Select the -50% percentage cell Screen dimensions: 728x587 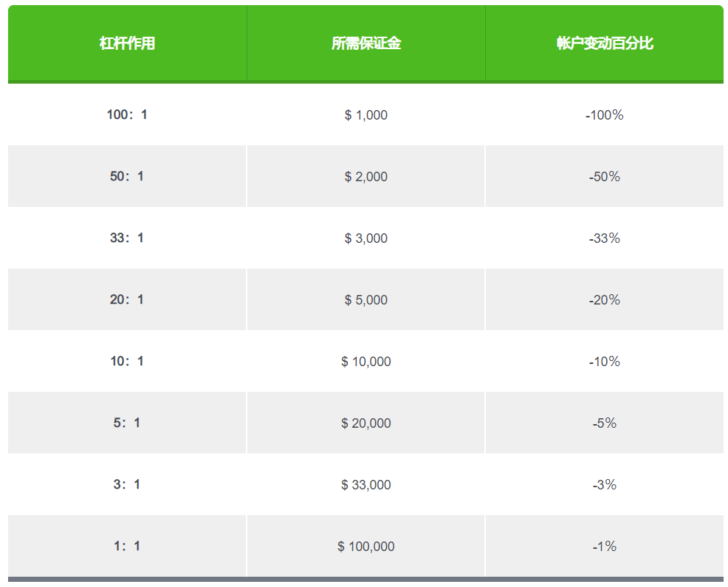605,176
